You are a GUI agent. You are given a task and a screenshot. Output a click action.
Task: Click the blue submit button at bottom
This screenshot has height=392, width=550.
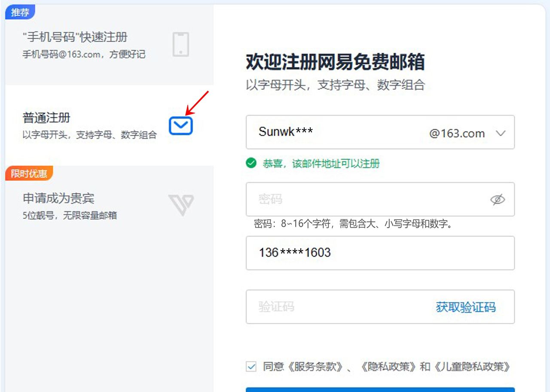coord(380,390)
